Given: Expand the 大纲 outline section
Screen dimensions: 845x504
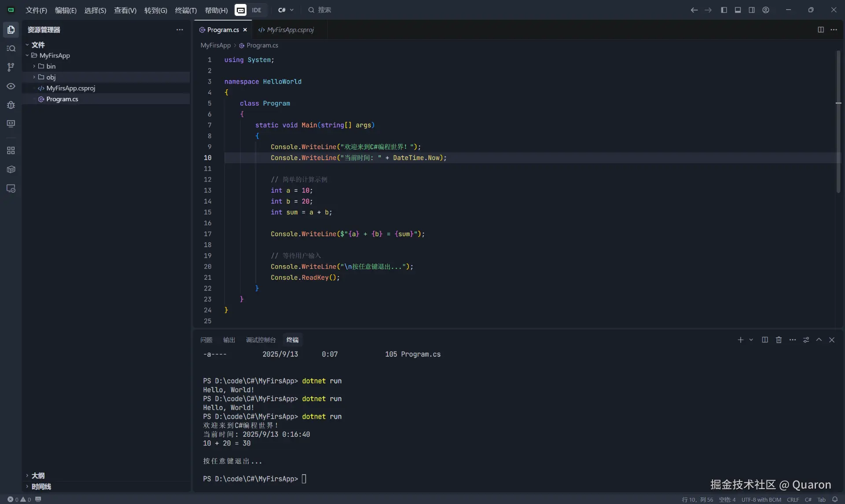Looking at the screenshot, I should coord(38,475).
